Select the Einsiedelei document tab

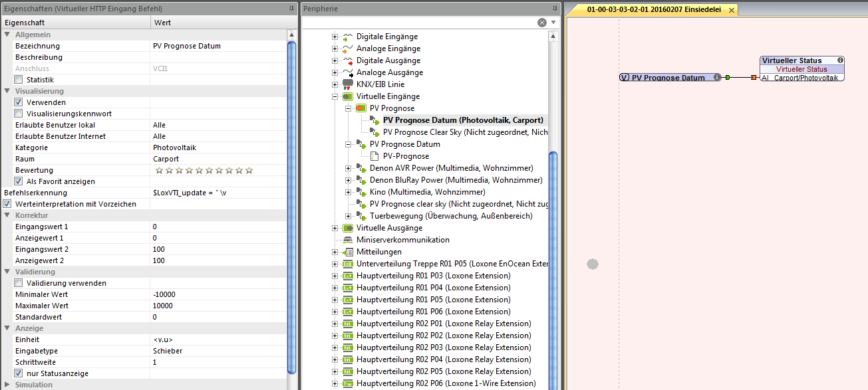point(647,10)
